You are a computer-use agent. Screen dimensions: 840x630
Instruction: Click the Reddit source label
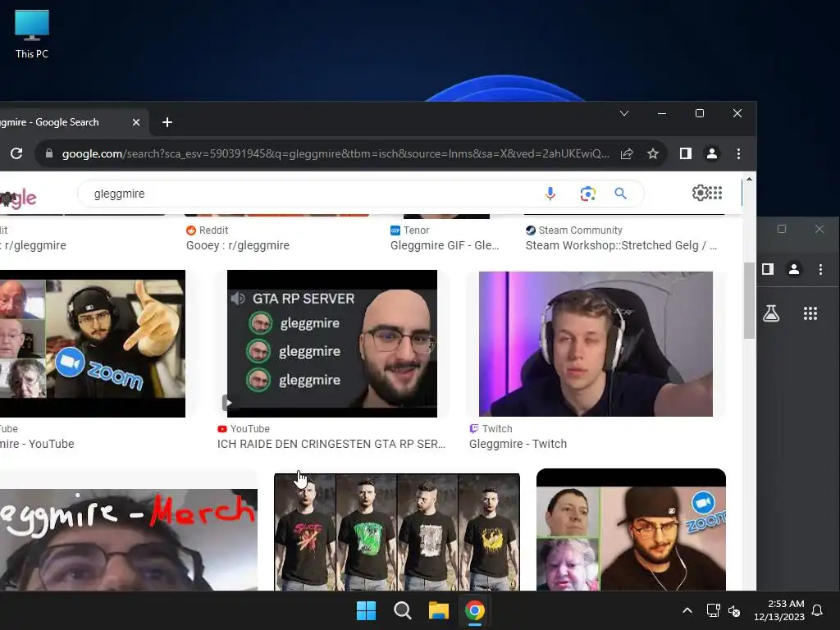[213, 231]
